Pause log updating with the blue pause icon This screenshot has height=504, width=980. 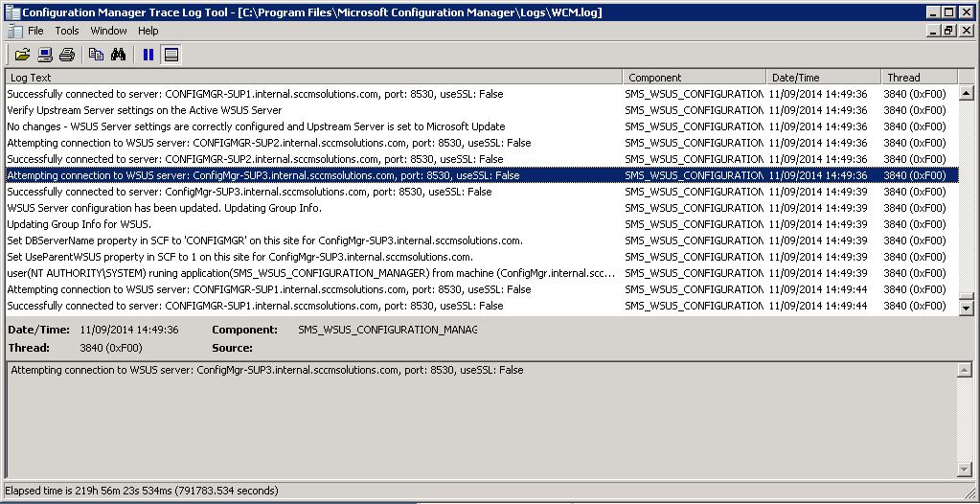pyautogui.click(x=148, y=55)
